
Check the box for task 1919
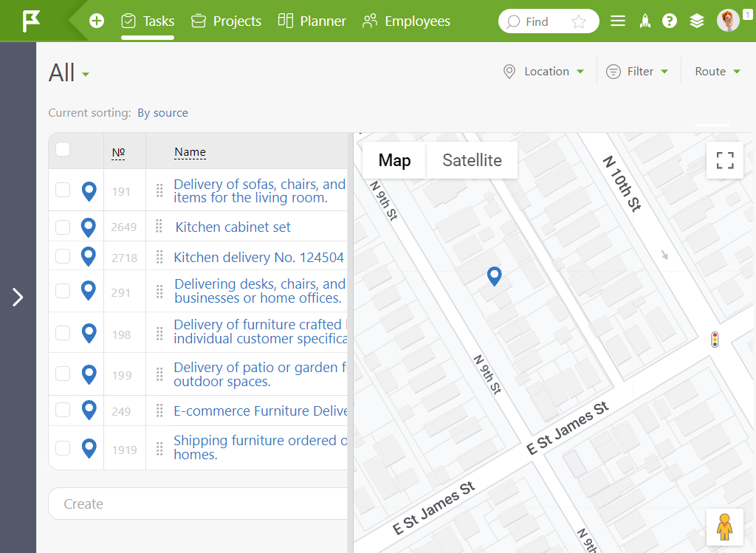[x=63, y=448]
